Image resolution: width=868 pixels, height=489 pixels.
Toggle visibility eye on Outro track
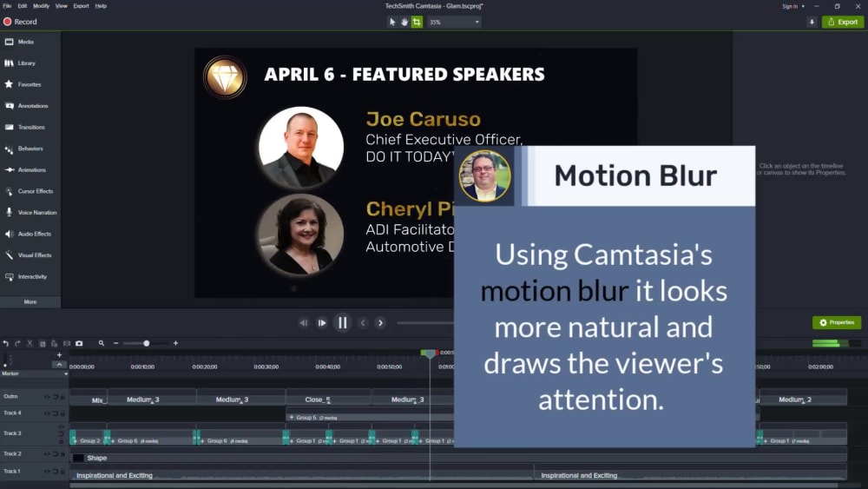47,397
